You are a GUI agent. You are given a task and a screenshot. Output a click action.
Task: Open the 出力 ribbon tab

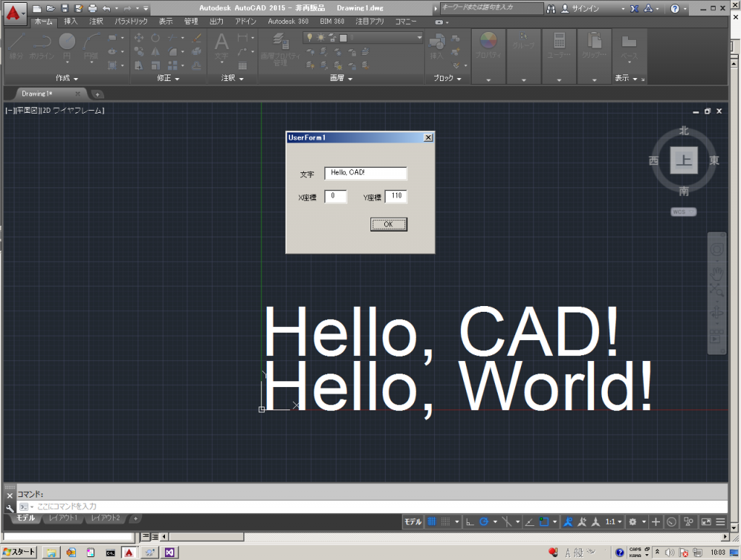point(216,21)
